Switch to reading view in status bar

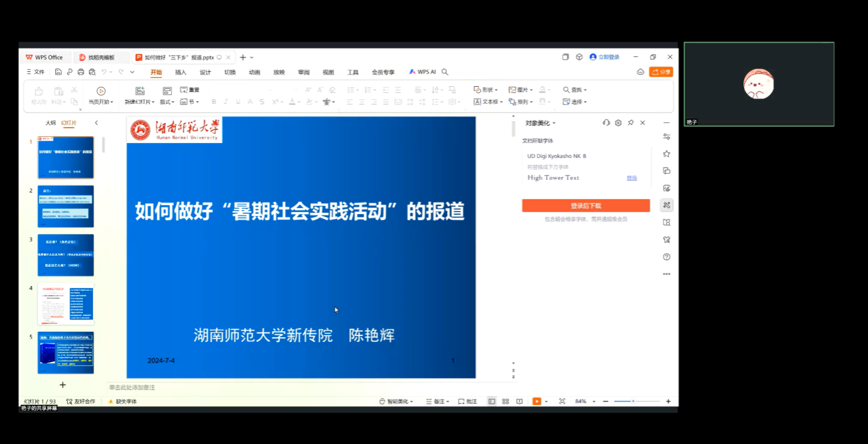point(520,402)
